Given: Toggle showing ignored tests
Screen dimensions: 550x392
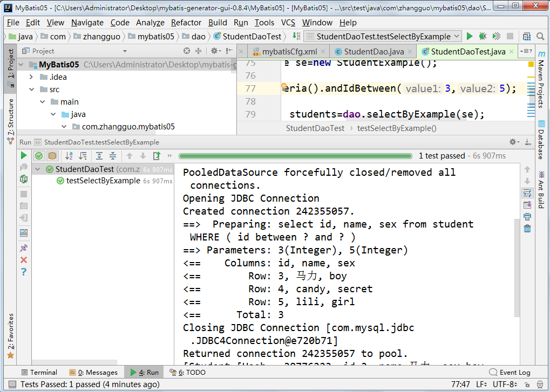Looking at the screenshot, I should tap(52, 155).
